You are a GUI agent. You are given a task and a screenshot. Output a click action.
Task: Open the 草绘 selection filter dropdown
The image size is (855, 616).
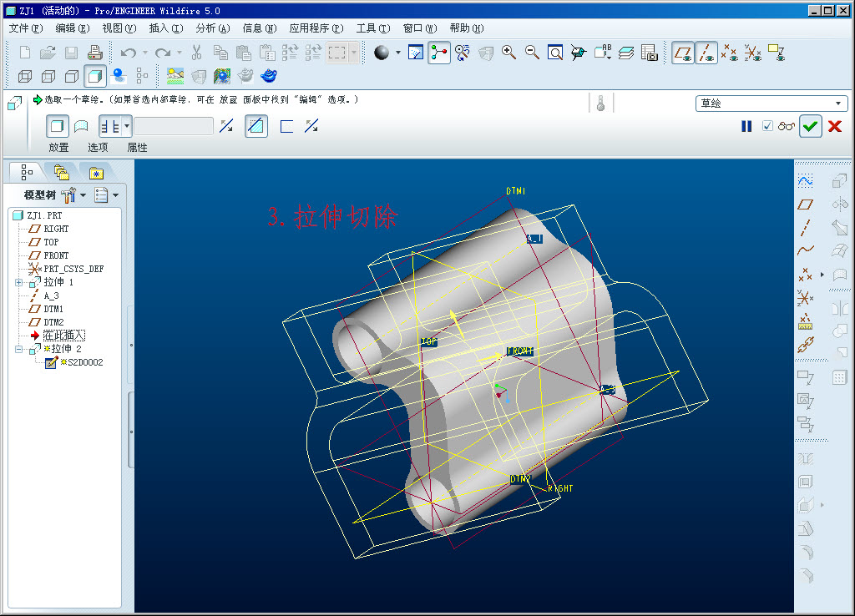[771, 103]
